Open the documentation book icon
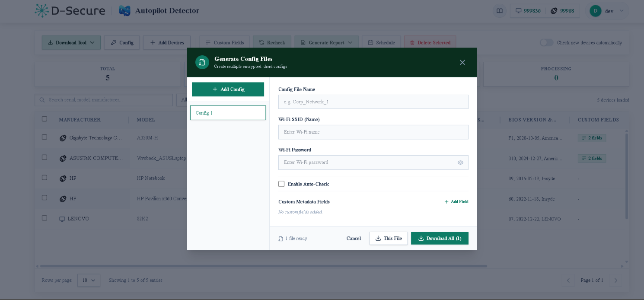Viewport: 644px width, 300px height. (x=500, y=11)
